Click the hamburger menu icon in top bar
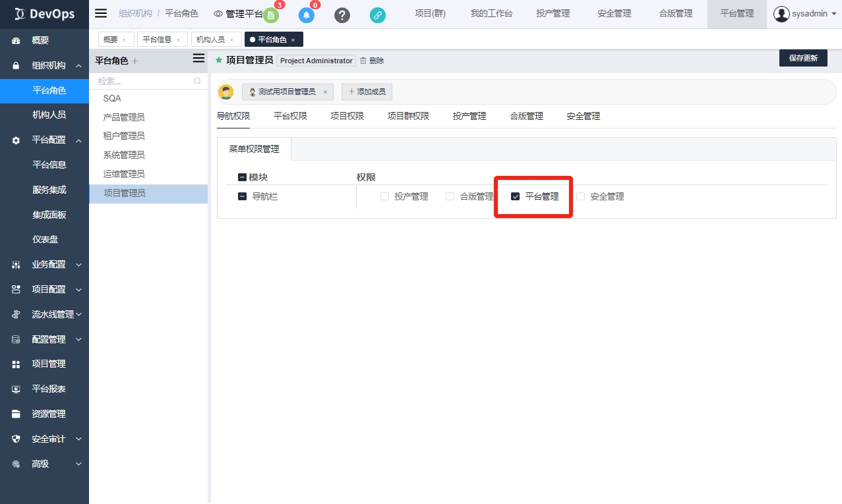 pos(101,13)
